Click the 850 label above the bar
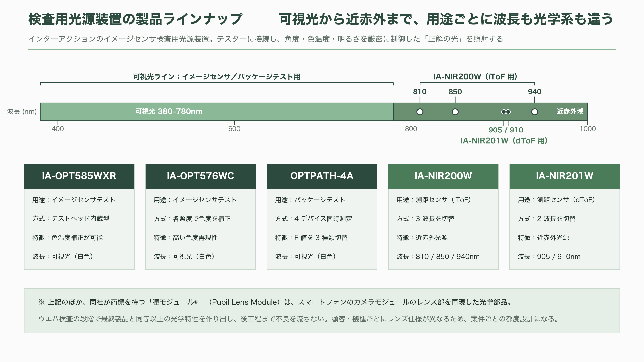 pyautogui.click(x=455, y=92)
